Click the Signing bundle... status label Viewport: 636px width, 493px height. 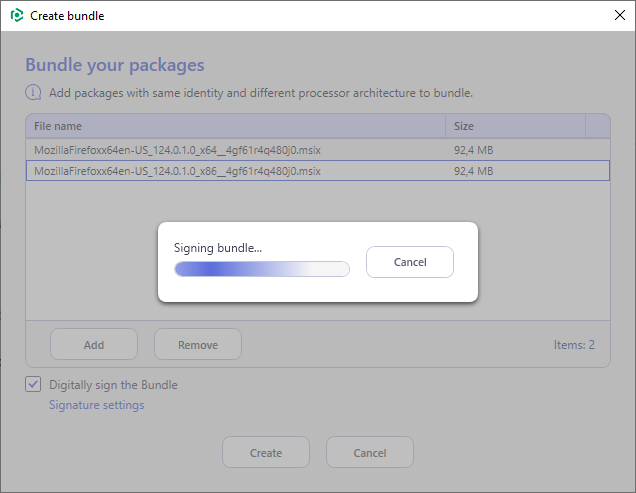point(218,248)
